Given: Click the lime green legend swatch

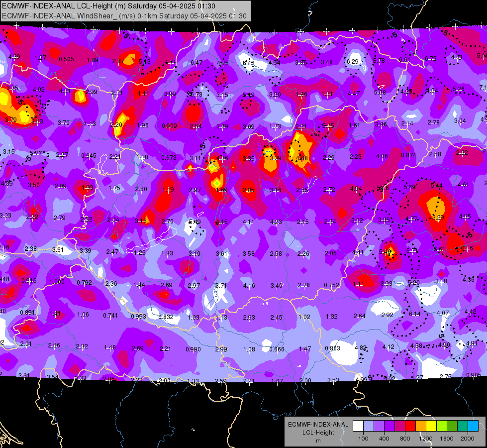Looking at the screenshot, I should click(x=442, y=426).
